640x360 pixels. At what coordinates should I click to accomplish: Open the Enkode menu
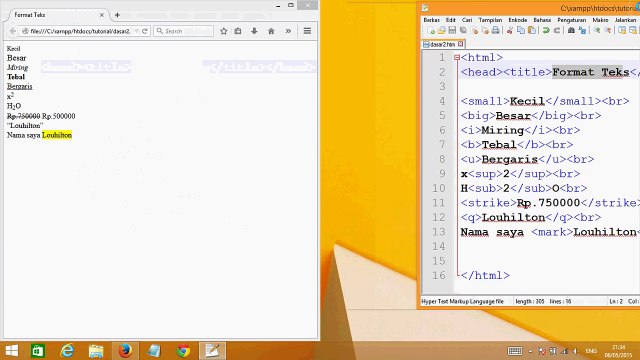[x=517, y=20]
